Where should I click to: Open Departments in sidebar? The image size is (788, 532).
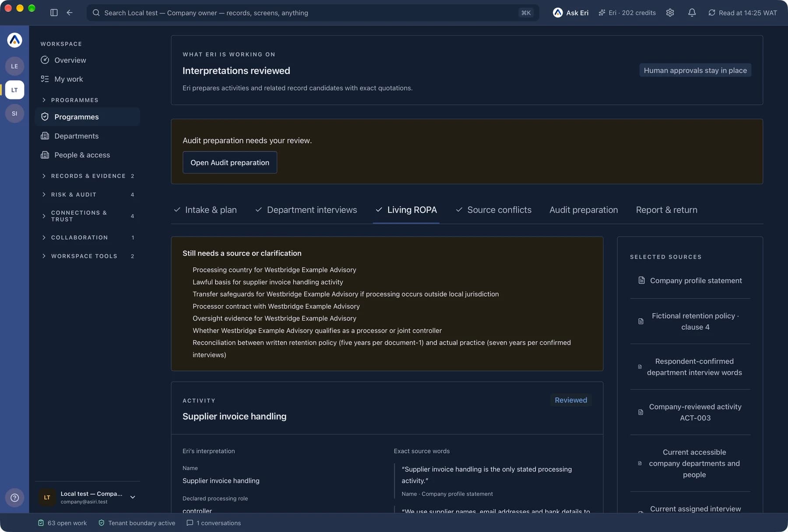(x=88, y=136)
